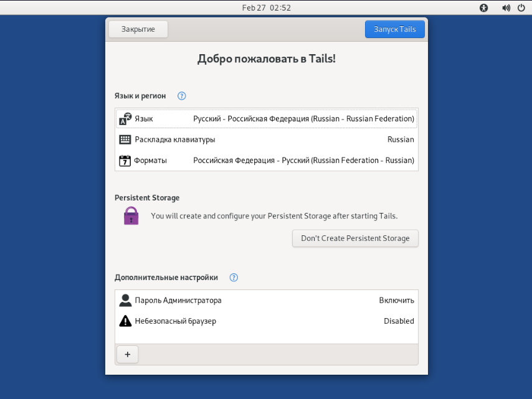The width and height of the screenshot is (532, 399).
Task: Open the Форматы region format row
Action: pyautogui.click(x=267, y=161)
